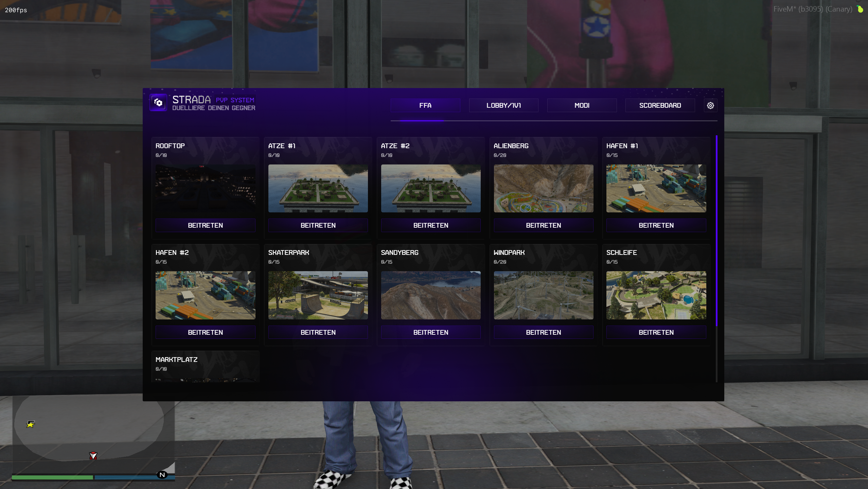Show the SCOREBOARD tab
This screenshot has height=489, width=868.
pyautogui.click(x=660, y=105)
